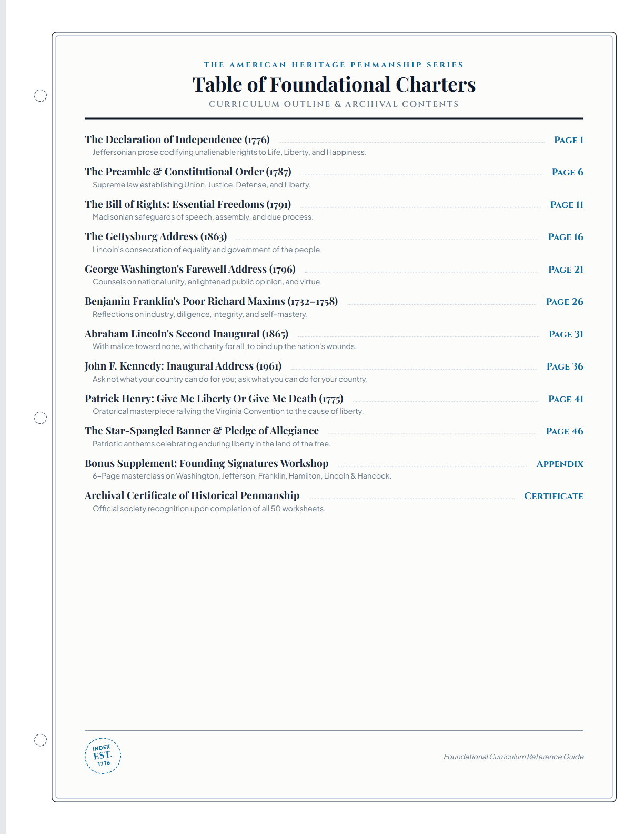Click the 'Page 1' reference
The image size is (644, 834).
click(569, 140)
